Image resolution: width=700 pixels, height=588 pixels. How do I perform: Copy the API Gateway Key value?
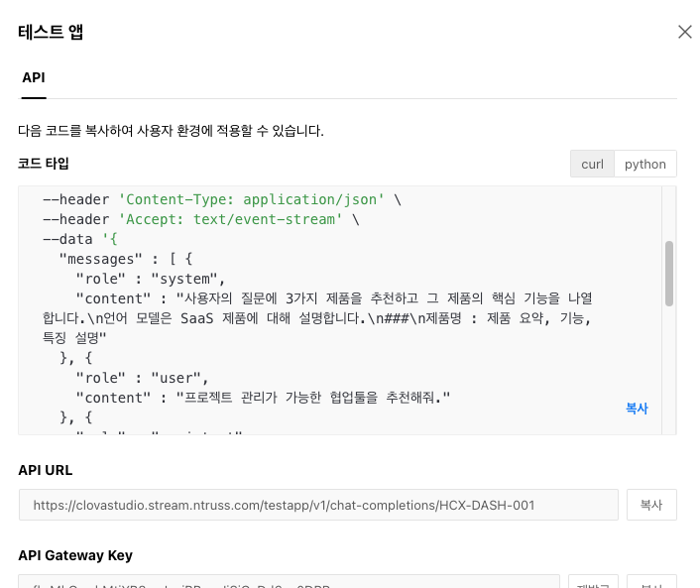(x=651, y=581)
